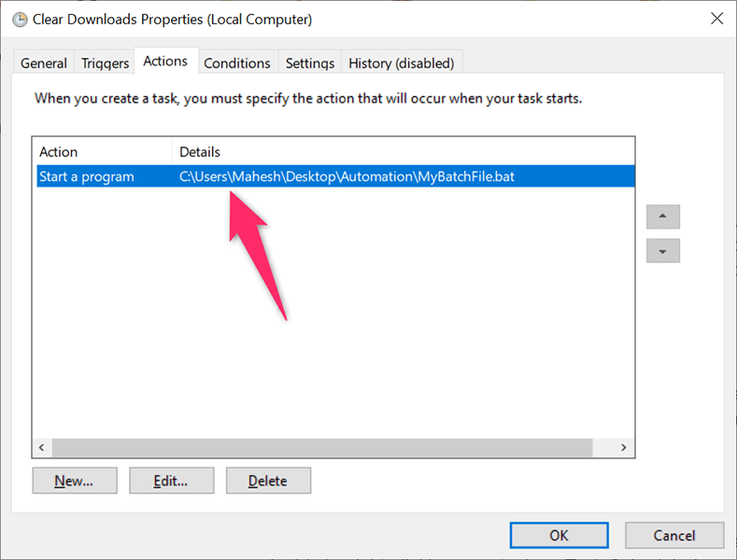Open the Triggers tab
The image size is (737, 560).
click(x=105, y=63)
